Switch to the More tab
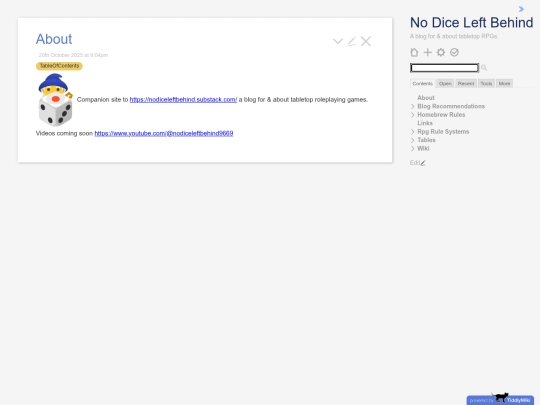The width and height of the screenshot is (540, 405). pyautogui.click(x=504, y=83)
